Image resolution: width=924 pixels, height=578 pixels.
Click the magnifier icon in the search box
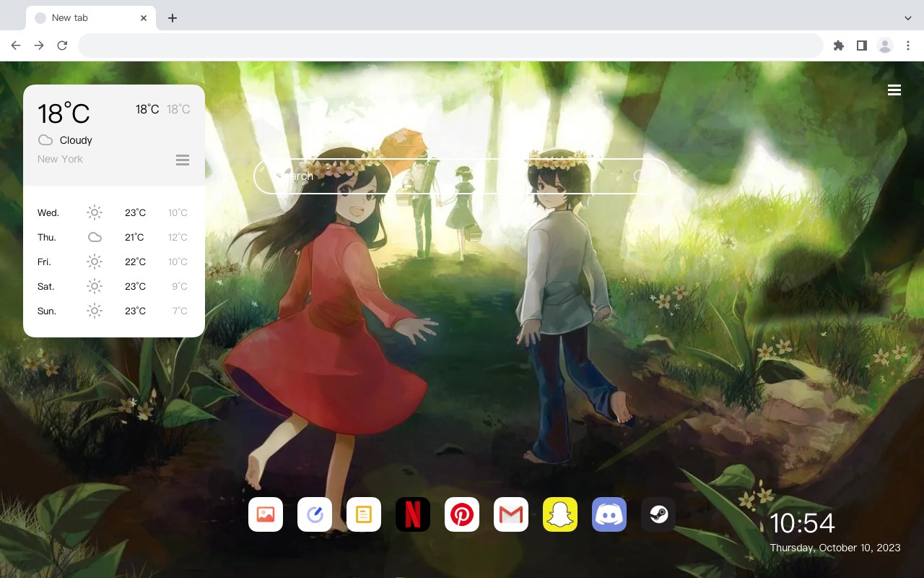coord(641,176)
